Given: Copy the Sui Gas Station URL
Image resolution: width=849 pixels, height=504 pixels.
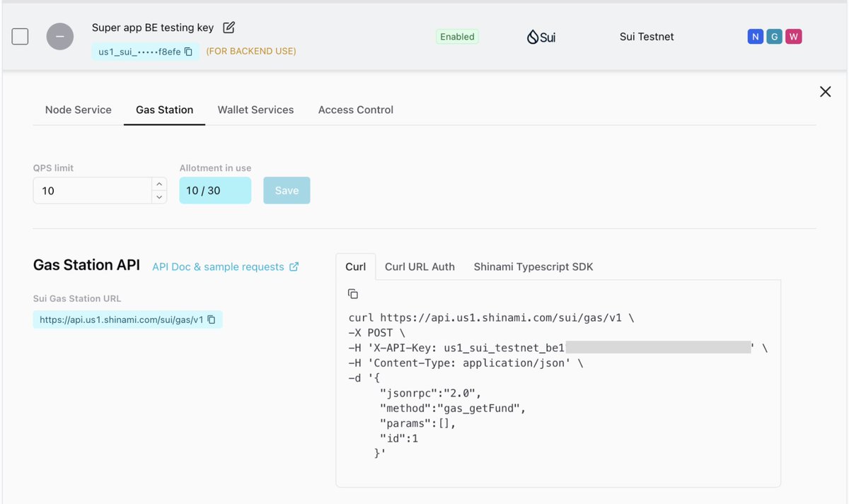Looking at the screenshot, I should [x=212, y=320].
